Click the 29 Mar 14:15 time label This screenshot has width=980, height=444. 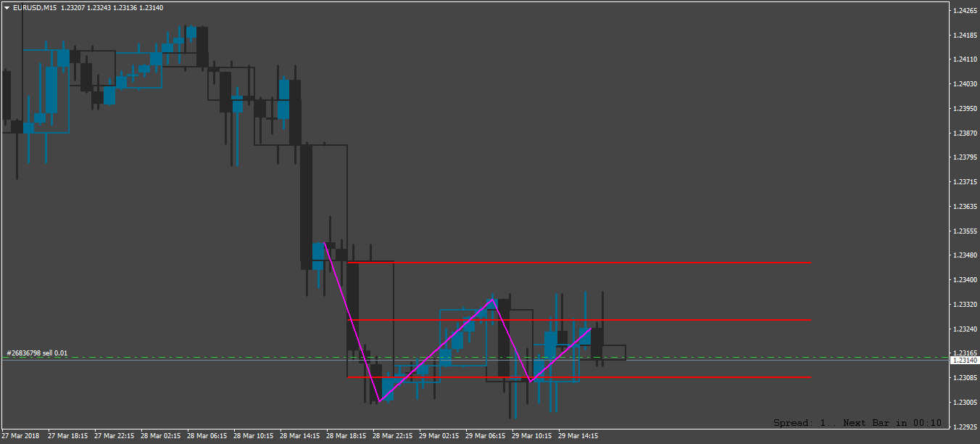[578, 437]
